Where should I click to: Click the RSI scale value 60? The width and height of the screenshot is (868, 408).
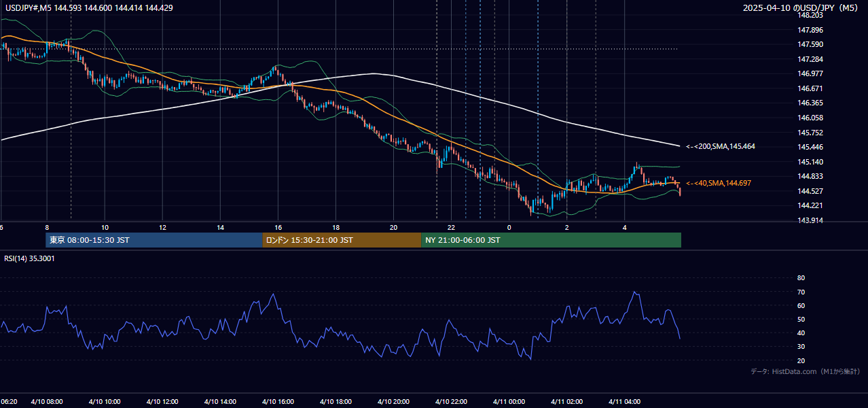point(801,305)
